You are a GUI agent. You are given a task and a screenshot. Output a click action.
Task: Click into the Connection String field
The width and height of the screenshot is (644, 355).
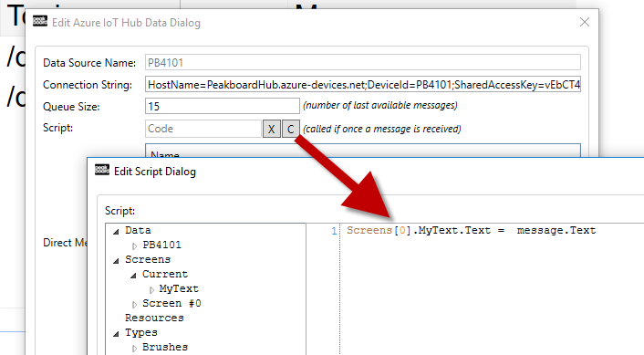pos(363,84)
